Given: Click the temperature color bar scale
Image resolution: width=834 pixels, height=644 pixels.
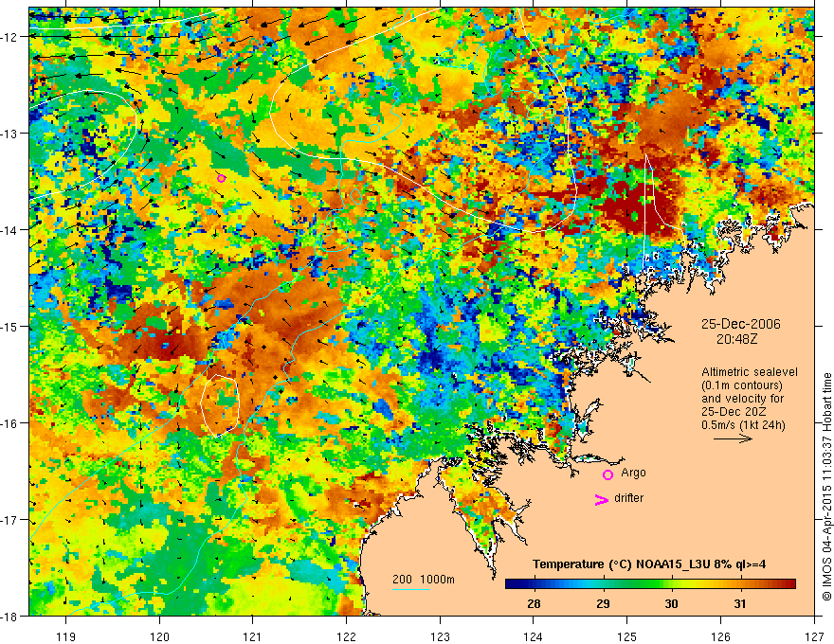Looking at the screenshot, I should (650, 583).
